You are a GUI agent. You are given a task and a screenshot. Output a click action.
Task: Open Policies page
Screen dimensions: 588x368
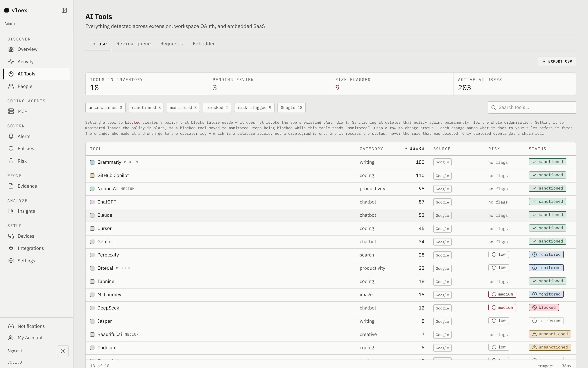37,148
